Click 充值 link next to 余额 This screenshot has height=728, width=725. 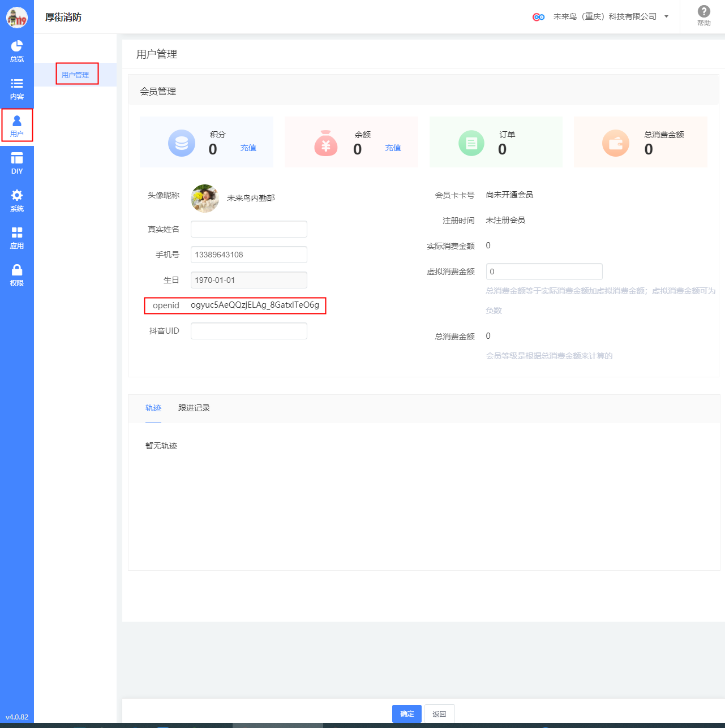coord(393,148)
